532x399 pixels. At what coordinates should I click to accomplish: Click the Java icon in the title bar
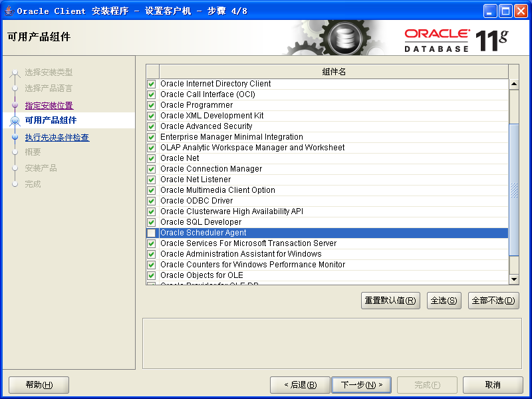tap(9, 11)
